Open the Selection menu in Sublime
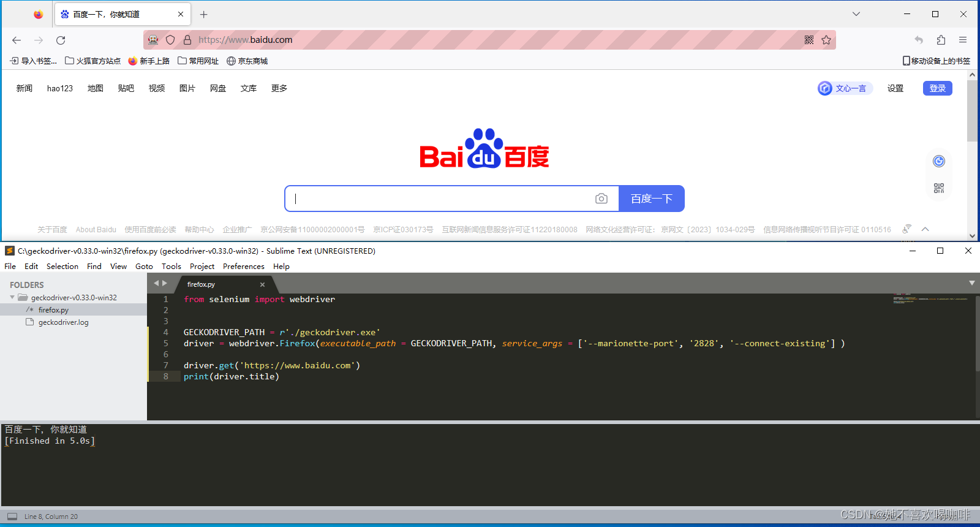The width and height of the screenshot is (980, 527). [62, 266]
